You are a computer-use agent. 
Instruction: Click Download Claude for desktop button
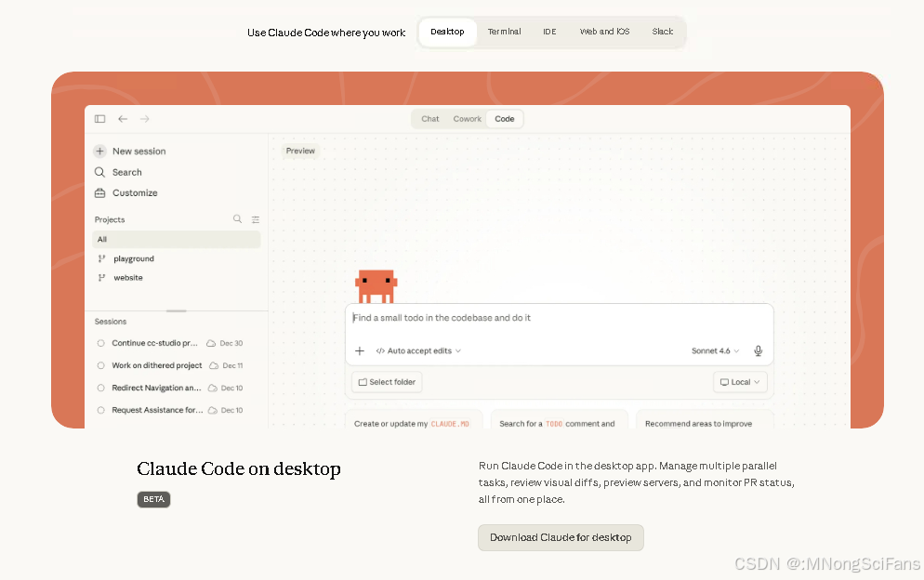tap(561, 537)
